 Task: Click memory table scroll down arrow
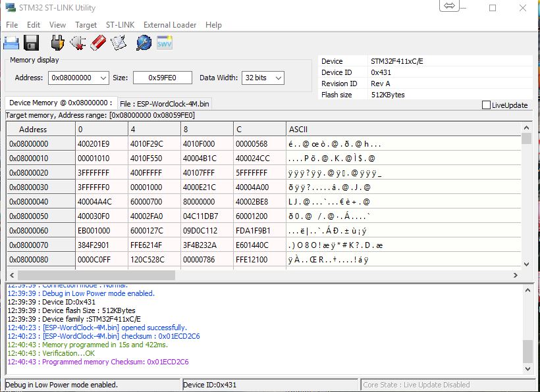[x=526, y=264]
